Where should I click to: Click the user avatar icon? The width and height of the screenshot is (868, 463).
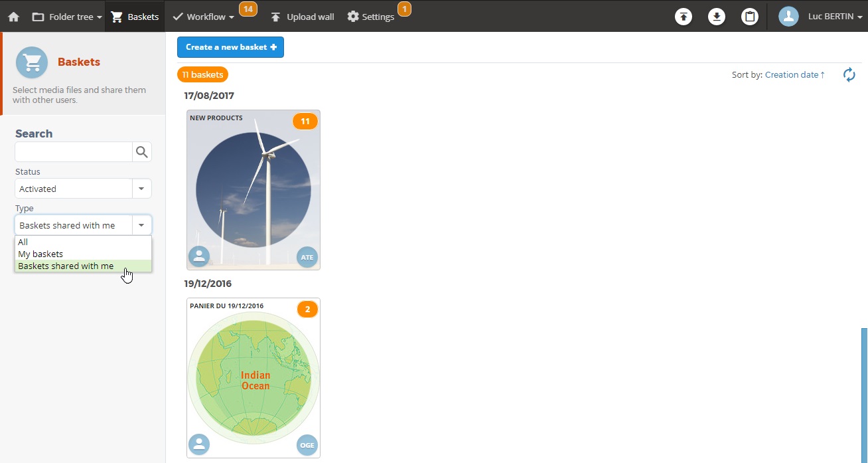(788, 17)
